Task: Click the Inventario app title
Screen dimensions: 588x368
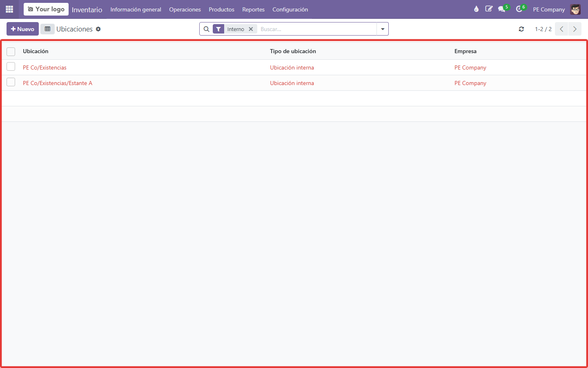Action: [x=87, y=9]
